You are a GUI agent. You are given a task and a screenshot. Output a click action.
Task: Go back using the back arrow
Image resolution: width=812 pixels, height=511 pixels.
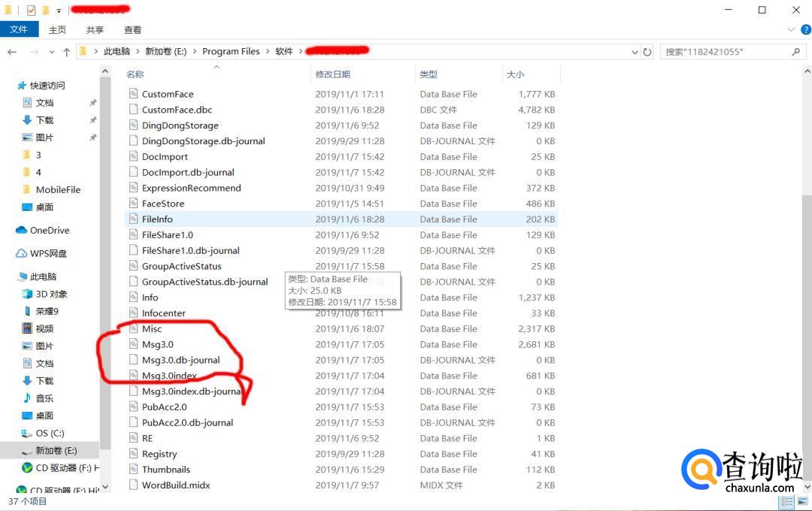13,52
